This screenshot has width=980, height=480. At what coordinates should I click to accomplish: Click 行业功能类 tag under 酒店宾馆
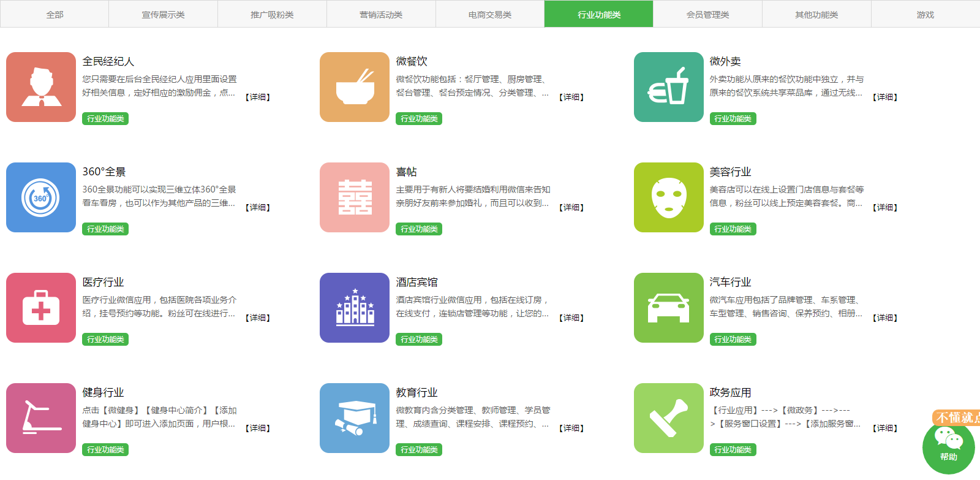[419, 339]
